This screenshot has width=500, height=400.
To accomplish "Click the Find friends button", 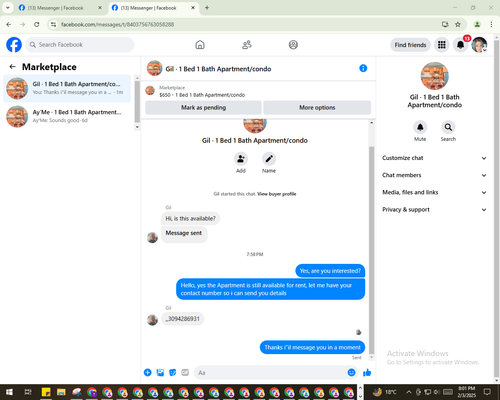I will (410, 45).
